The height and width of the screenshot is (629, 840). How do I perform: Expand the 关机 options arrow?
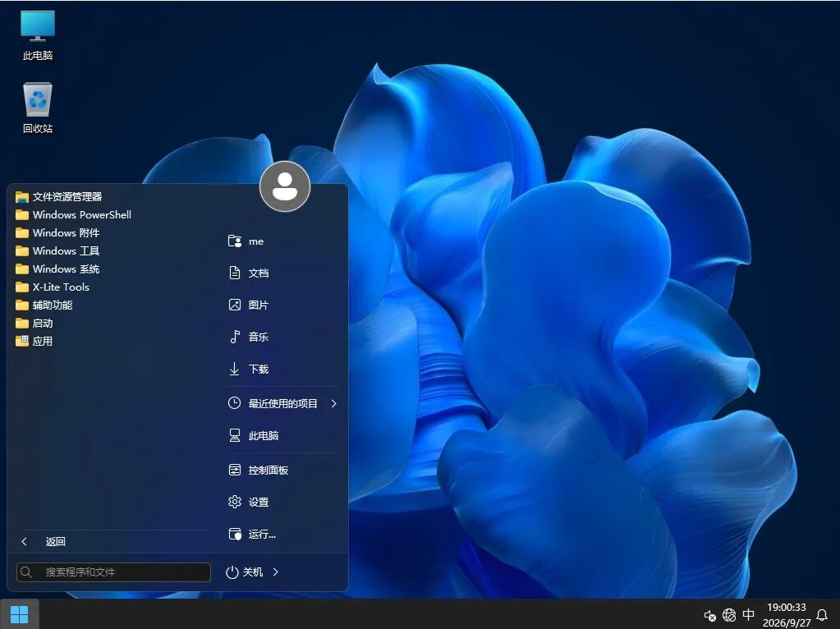[x=275, y=572]
